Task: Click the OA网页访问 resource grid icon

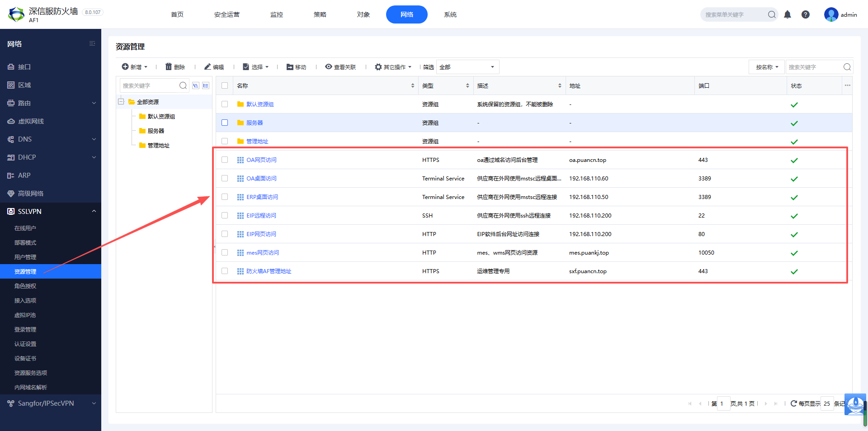Action: point(241,160)
